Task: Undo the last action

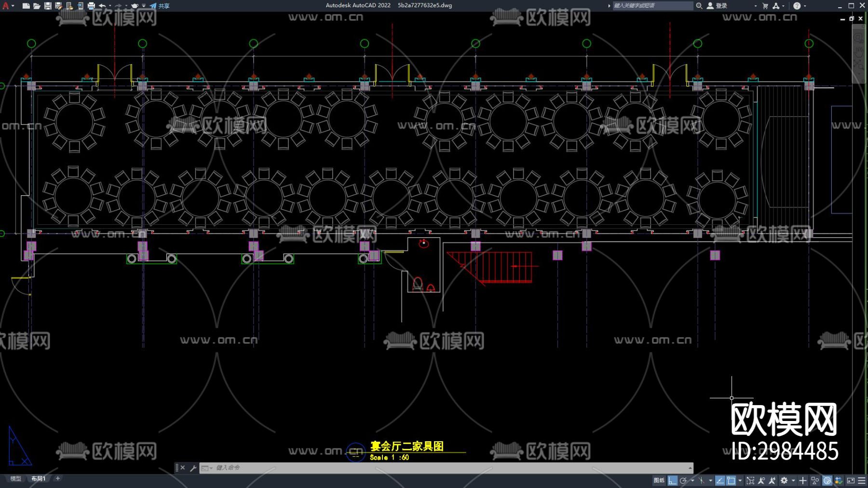Action: click(x=102, y=6)
